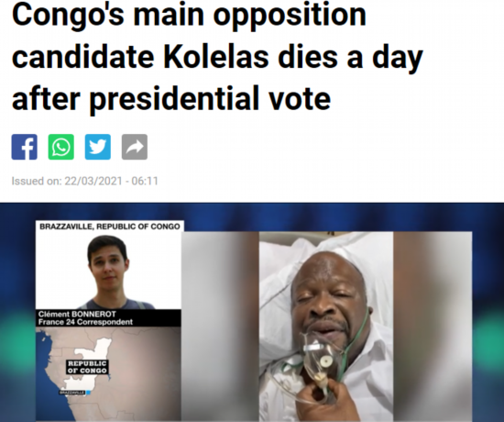Click headline line "after presidential vote"
Image resolution: width=504 pixels, height=422 pixels.
click(171, 98)
